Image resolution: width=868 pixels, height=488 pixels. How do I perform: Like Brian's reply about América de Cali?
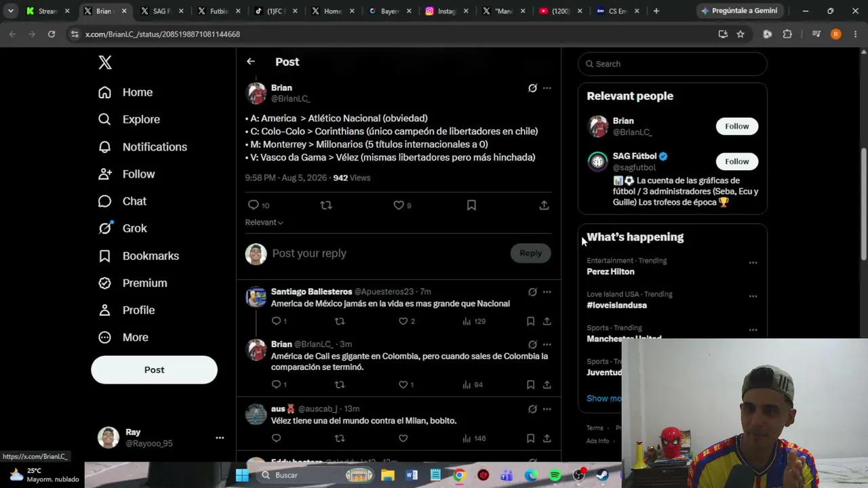click(x=403, y=385)
